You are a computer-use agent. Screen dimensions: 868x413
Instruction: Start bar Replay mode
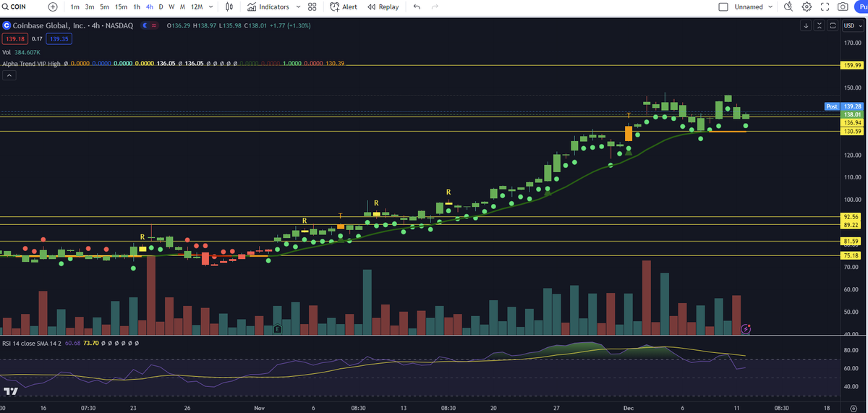(x=383, y=7)
